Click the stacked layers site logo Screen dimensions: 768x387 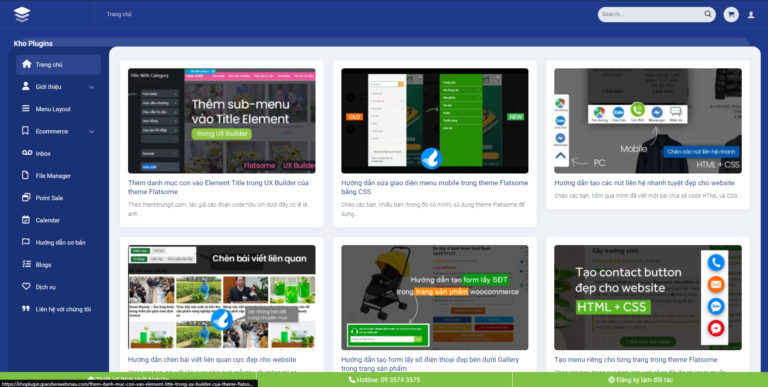(x=22, y=14)
